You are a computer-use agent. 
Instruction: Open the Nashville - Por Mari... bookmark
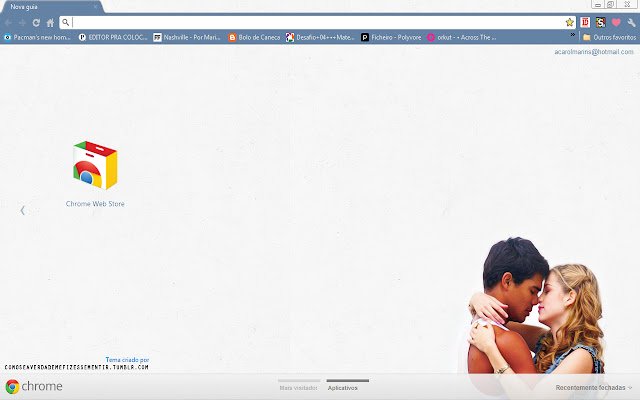click(x=187, y=37)
